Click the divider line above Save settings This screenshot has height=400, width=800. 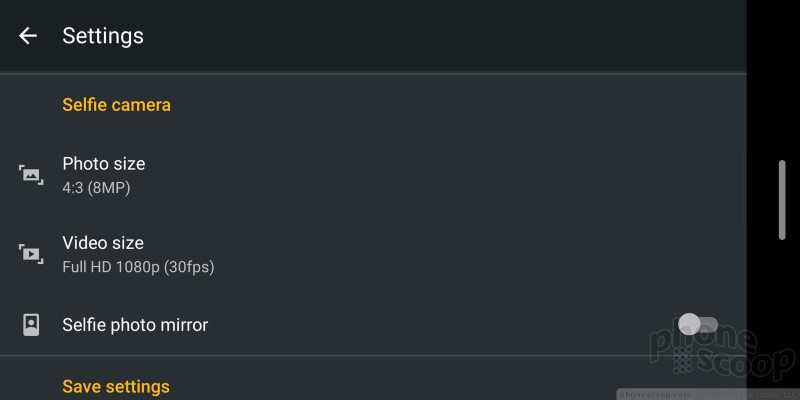point(373,355)
